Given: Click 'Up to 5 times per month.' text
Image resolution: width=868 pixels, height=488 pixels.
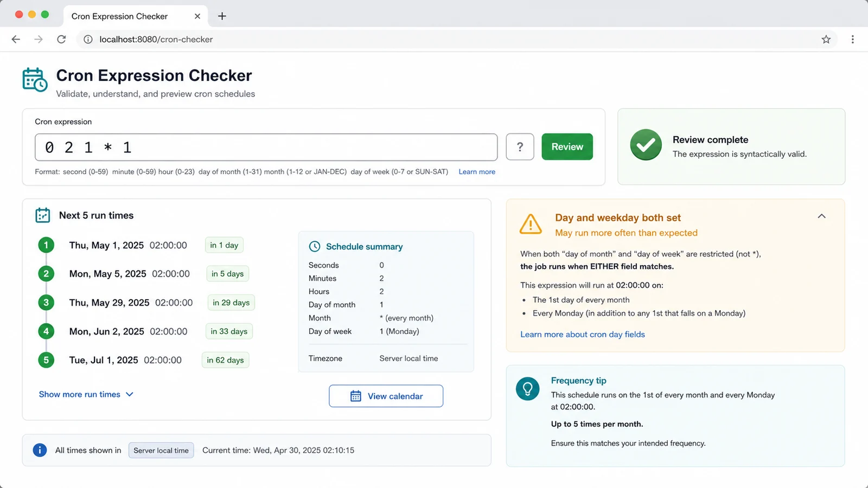Looking at the screenshot, I should pyautogui.click(x=597, y=424).
